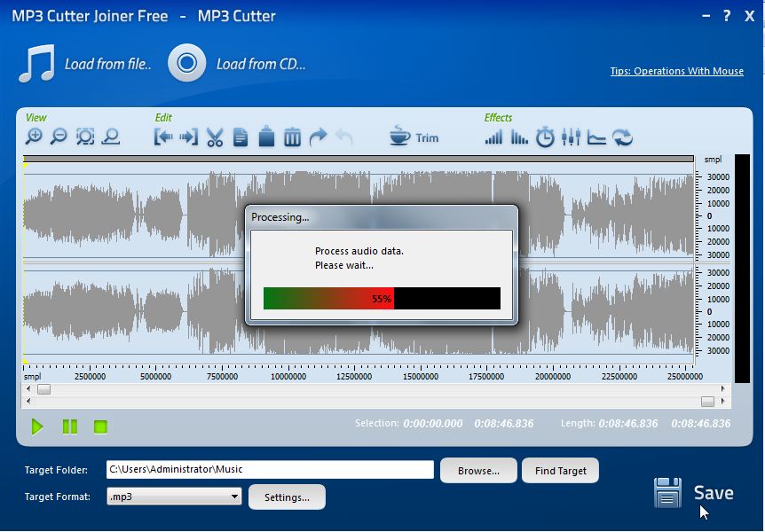Paste audio with the clipboard icon
Image resolution: width=765 pixels, height=532 pixels.
(x=266, y=137)
